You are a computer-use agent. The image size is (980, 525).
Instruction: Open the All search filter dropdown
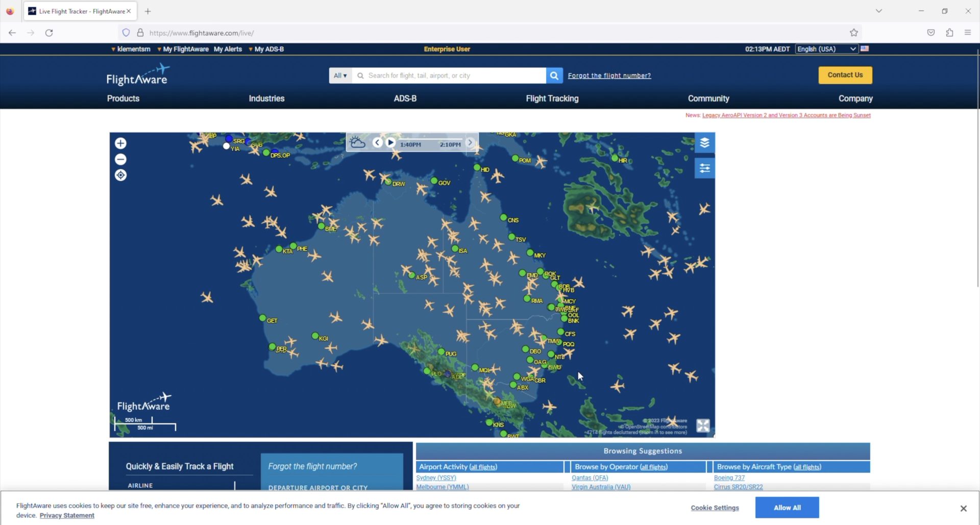click(339, 75)
